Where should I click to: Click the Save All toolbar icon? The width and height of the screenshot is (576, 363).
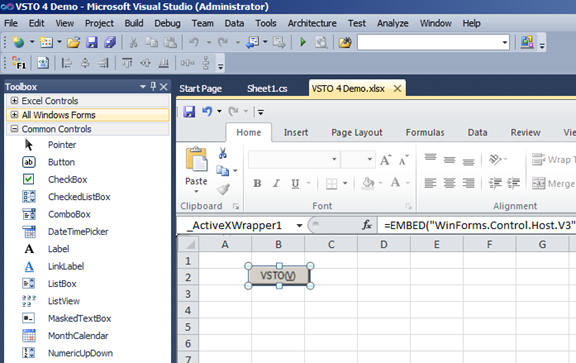click(x=110, y=42)
